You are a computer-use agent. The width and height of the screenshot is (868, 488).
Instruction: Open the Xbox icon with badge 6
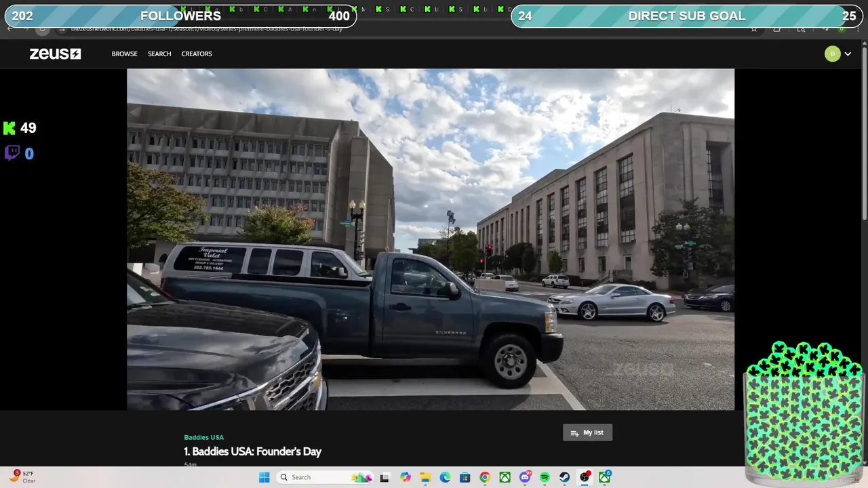tap(604, 477)
